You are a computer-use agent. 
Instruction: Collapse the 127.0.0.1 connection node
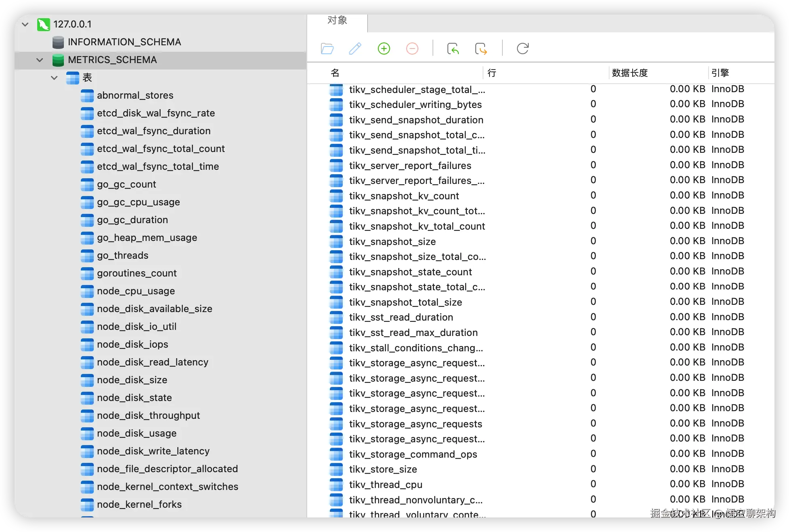tap(25, 24)
